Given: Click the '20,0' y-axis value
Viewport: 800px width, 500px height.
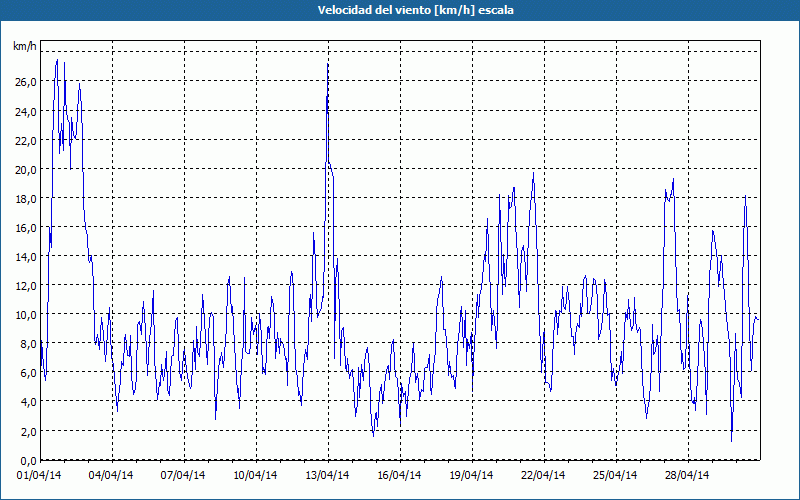Looking at the screenshot, I should click(26, 169).
